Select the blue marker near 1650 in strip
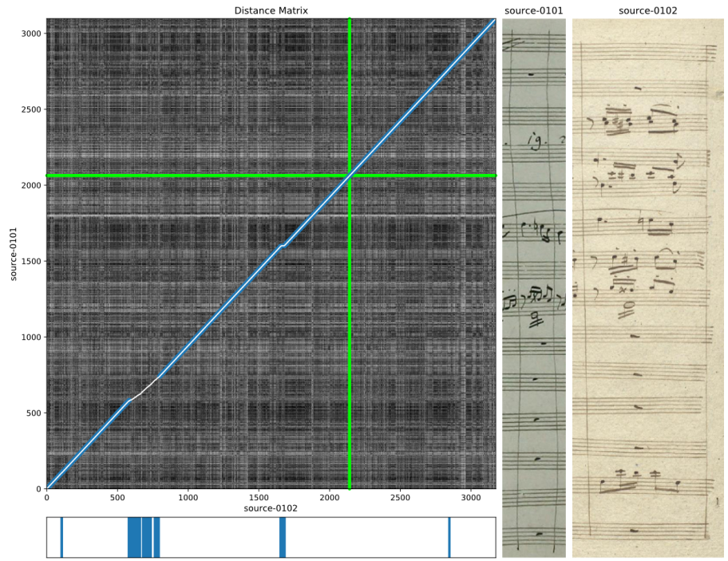This screenshot has height=561, width=728. coord(283,537)
